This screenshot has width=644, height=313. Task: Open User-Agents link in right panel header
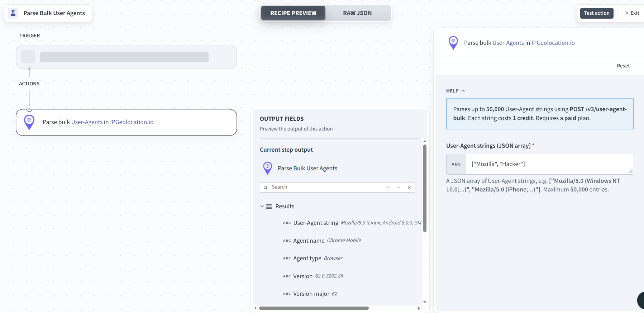click(x=508, y=43)
